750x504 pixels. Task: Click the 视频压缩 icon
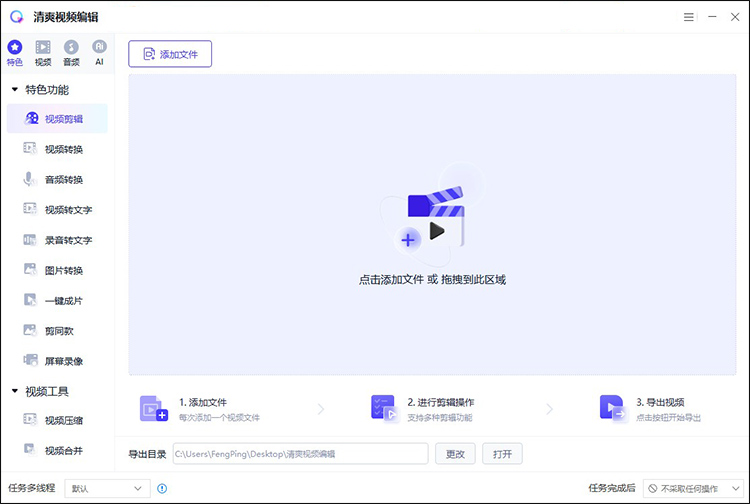click(x=30, y=419)
